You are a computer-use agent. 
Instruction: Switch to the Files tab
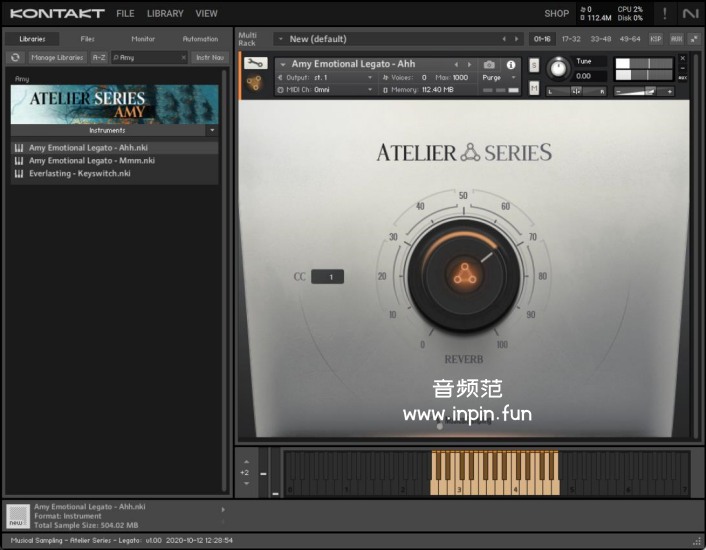(87, 39)
